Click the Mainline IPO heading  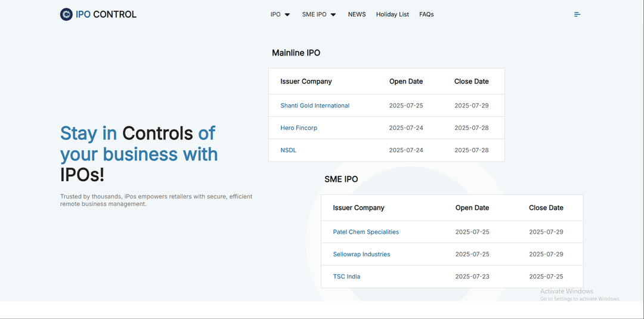point(296,53)
